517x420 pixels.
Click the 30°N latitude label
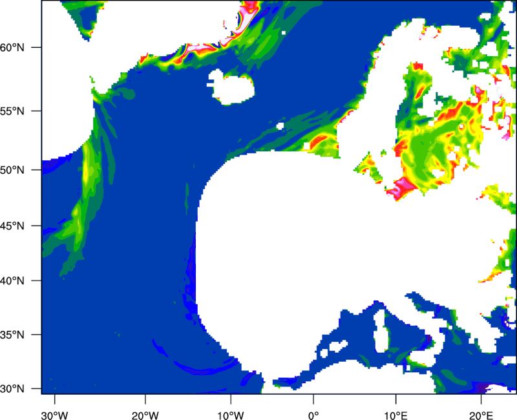click(12, 389)
